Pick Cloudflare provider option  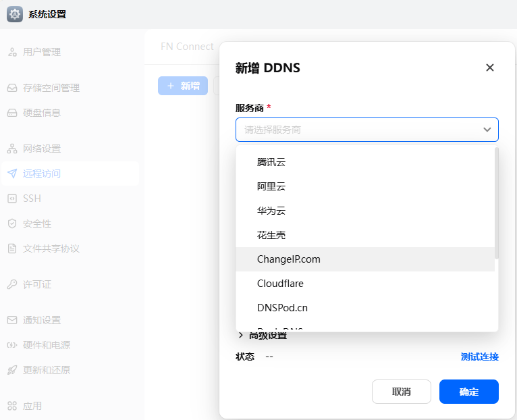click(365, 284)
